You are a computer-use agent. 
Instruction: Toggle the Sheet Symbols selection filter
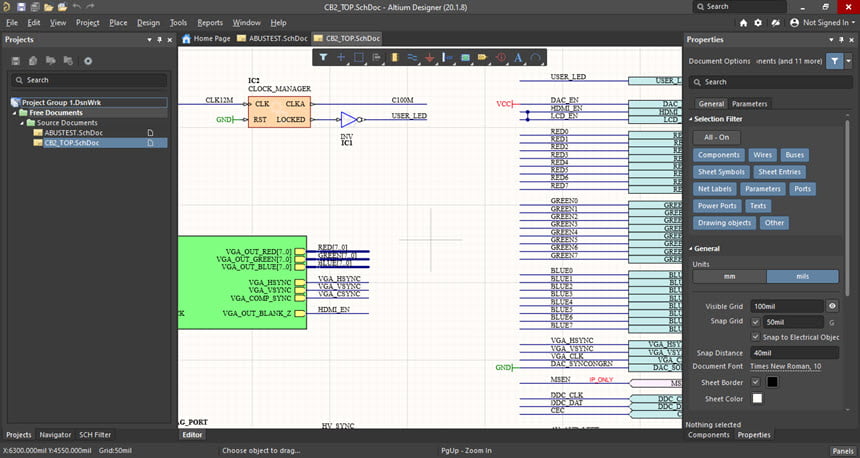tap(721, 172)
